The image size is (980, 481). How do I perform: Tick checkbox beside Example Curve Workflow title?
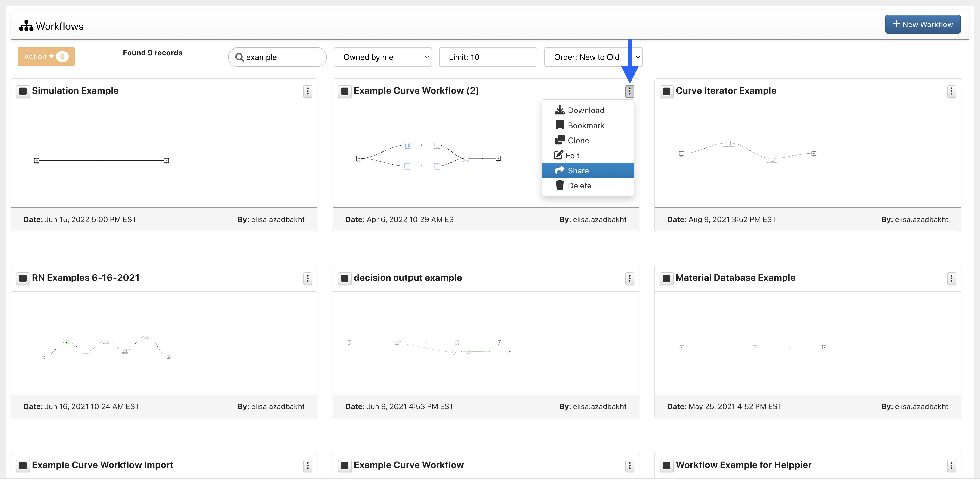tap(345, 465)
